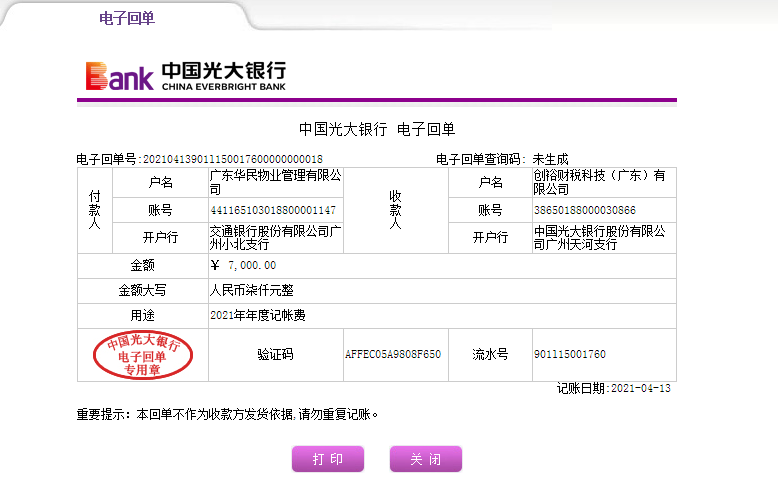The width and height of the screenshot is (778, 503).
Task: Select payer bank 交通银行股份有限公司广州小北支行
Action: [275, 238]
